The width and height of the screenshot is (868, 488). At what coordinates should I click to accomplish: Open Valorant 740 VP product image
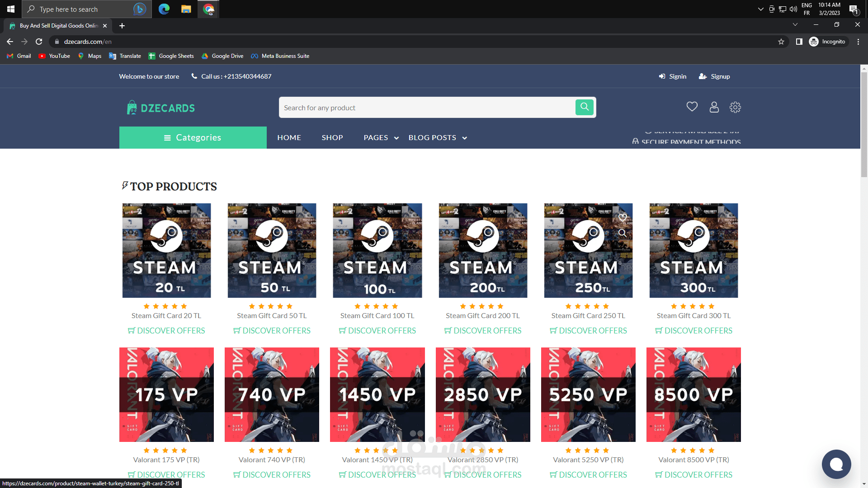272,394
